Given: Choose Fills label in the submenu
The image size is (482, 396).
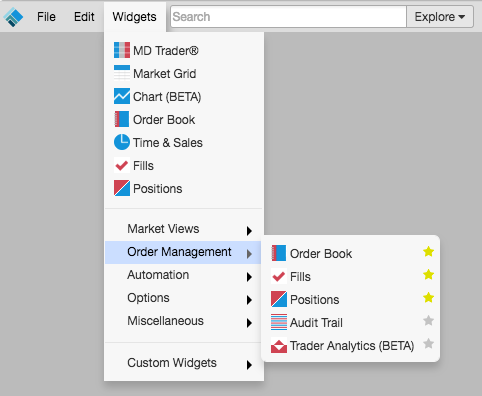Looking at the screenshot, I should pyautogui.click(x=300, y=277).
